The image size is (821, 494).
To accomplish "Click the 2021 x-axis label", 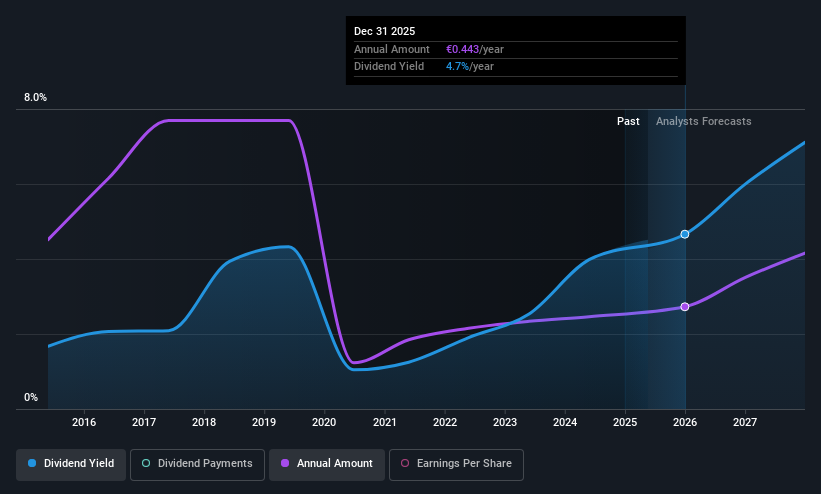I will point(385,422).
